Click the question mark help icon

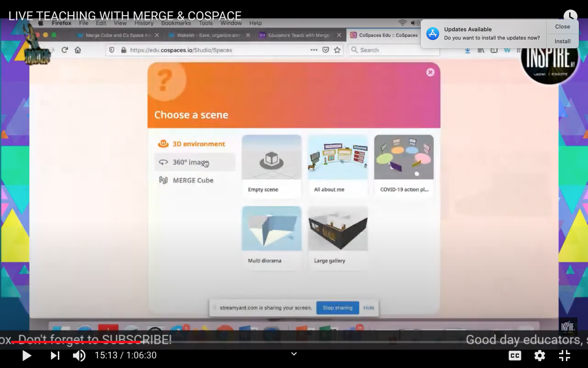(x=165, y=79)
